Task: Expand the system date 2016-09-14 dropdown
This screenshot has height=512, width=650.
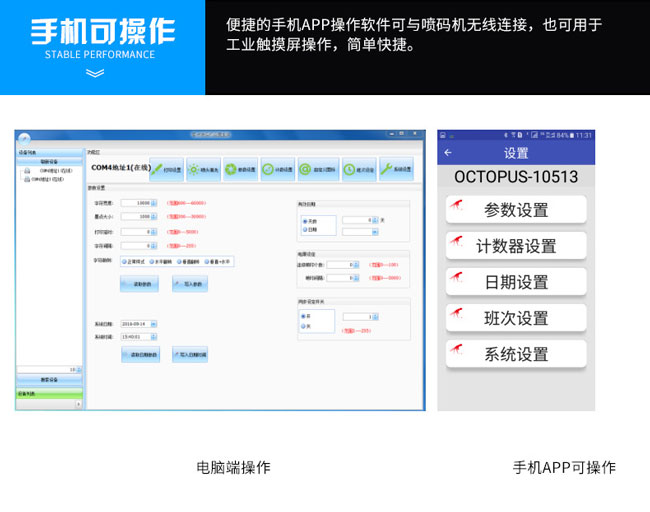Action: tap(154, 324)
